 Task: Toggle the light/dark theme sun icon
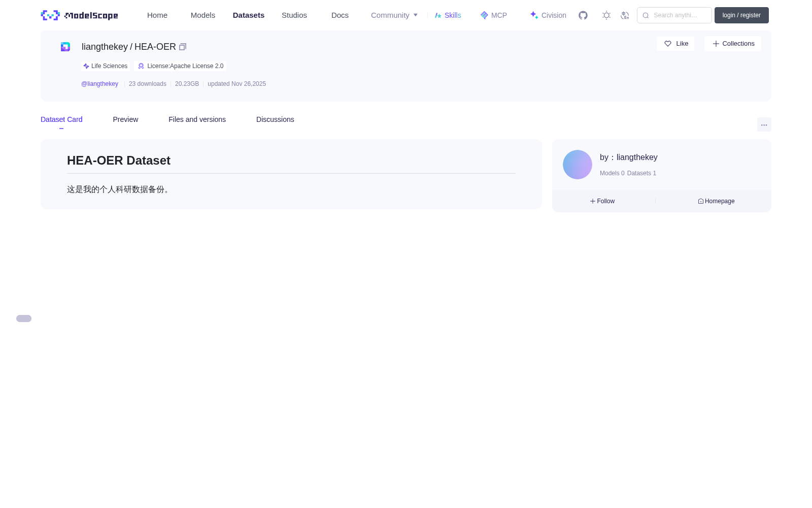coord(606,15)
